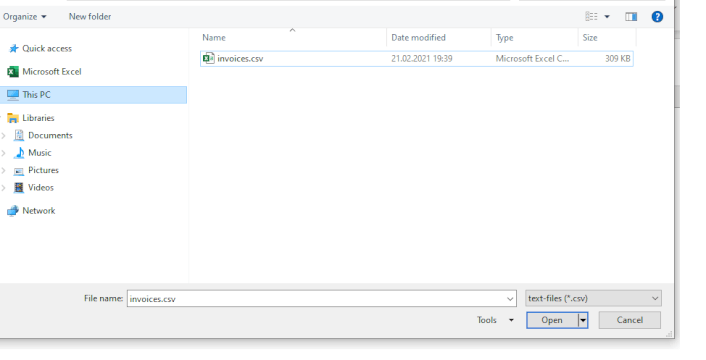Select the Network icon in sidebar
The image size is (706, 360).
coord(13,211)
